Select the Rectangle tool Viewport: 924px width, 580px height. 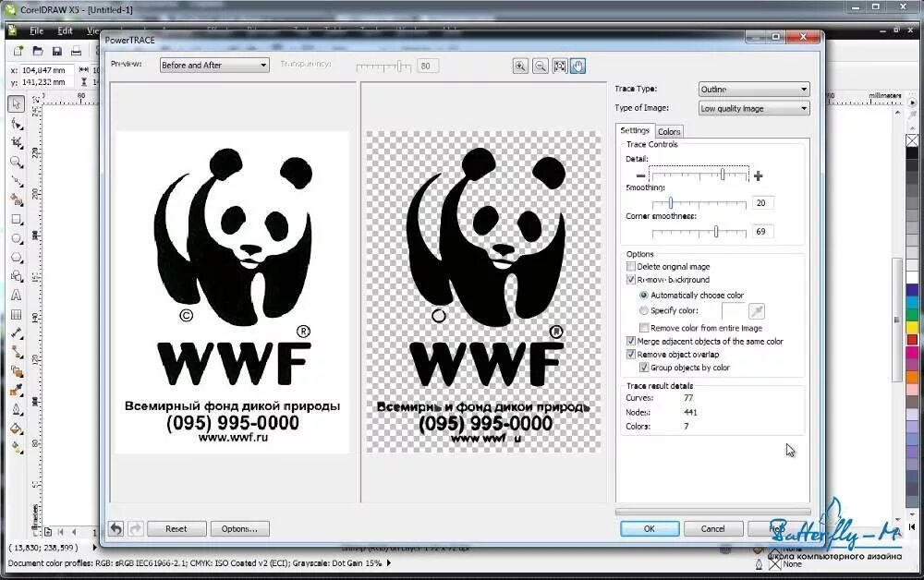click(17, 220)
